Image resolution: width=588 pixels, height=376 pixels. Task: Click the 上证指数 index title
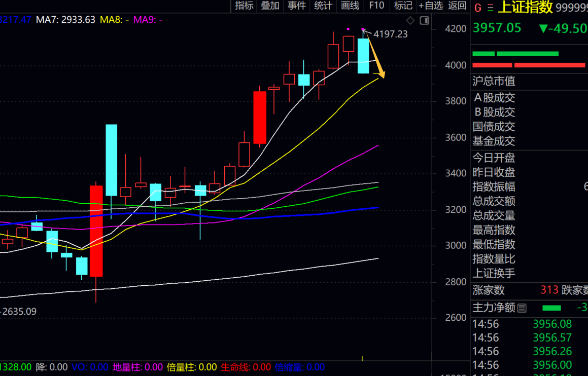(x=525, y=8)
